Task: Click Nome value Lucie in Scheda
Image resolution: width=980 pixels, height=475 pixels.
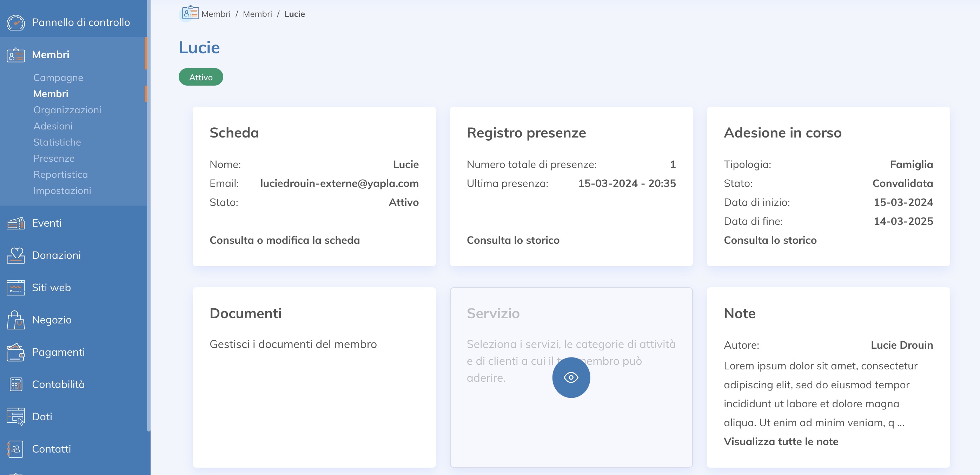Action: pyautogui.click(x=405, y=165)
